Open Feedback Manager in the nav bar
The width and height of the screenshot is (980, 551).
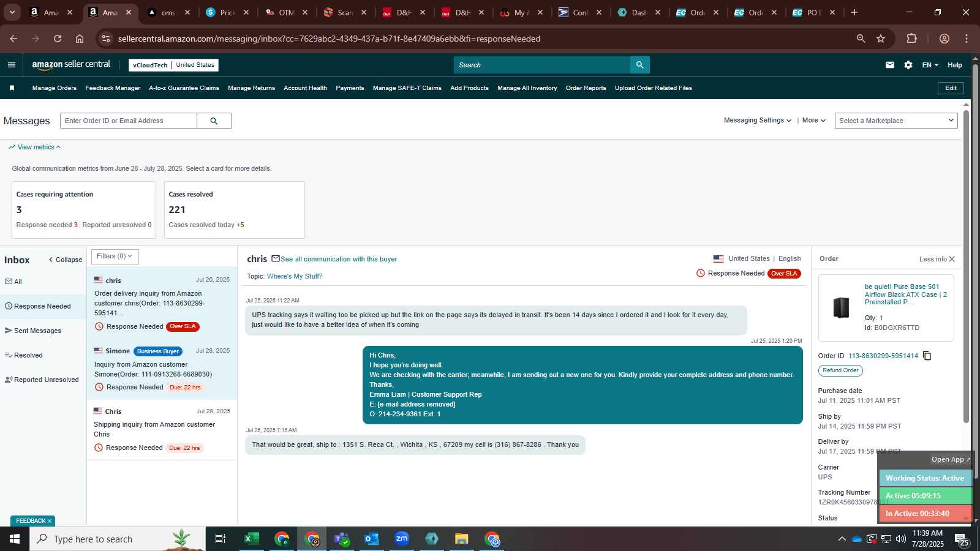point(113,88)
